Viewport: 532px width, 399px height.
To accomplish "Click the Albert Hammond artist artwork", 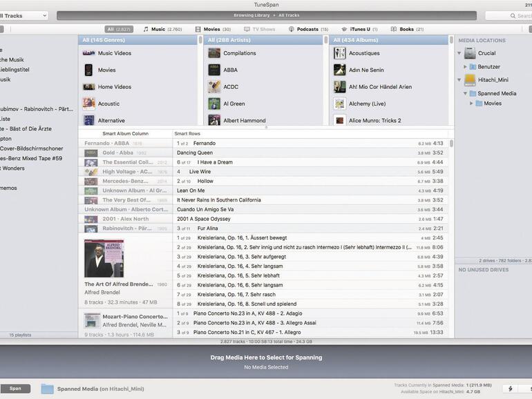I will [214, 120].
